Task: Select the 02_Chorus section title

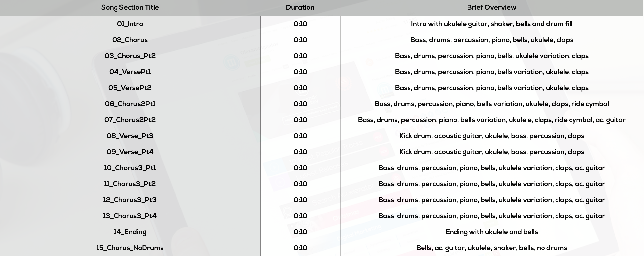Action: pyautogui.click(x=130, y=40)
